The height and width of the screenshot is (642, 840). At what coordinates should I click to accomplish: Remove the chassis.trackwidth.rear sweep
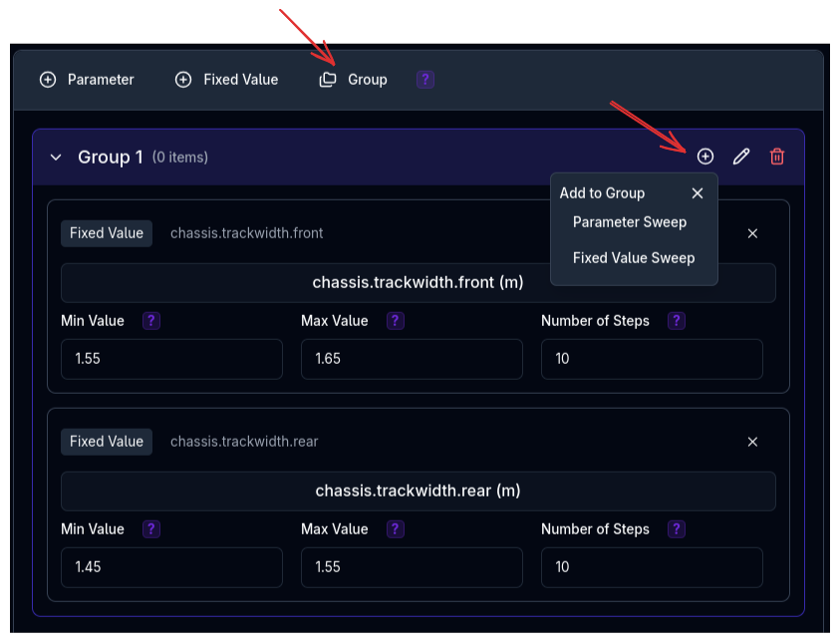(752, 442)
